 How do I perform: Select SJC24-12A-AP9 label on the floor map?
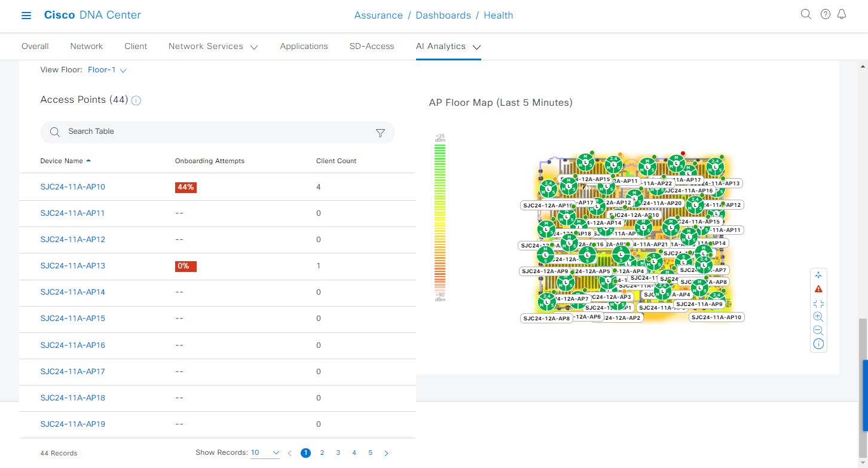545,271
